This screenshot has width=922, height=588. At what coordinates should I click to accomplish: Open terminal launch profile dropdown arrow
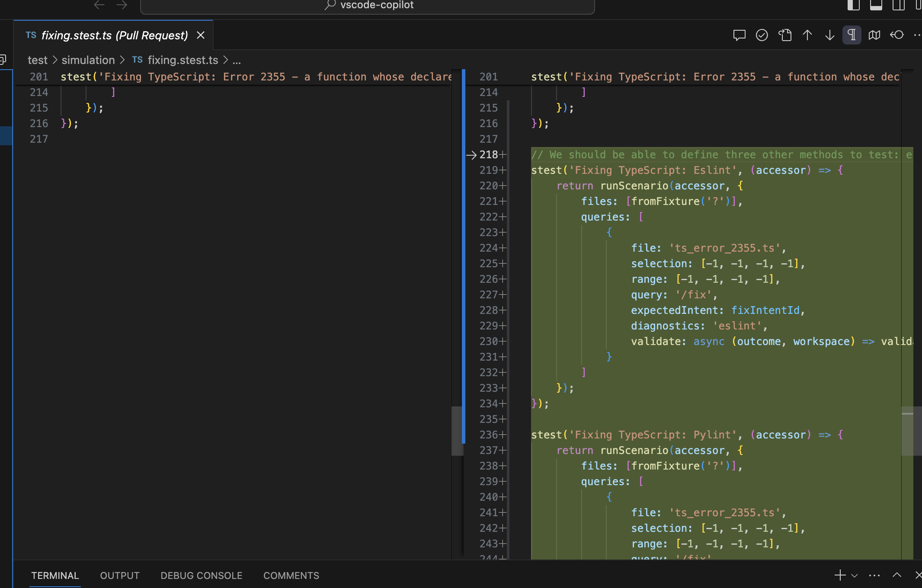click(855, 575)
